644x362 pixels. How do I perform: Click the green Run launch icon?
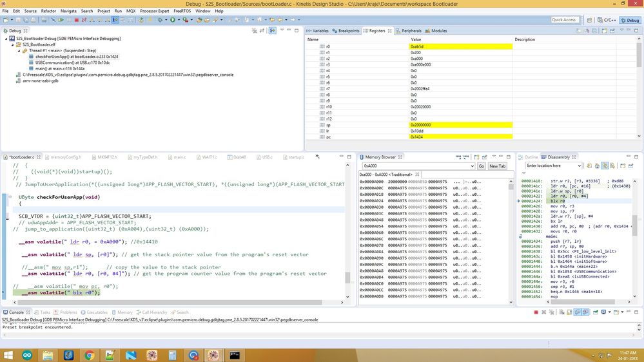173,20
